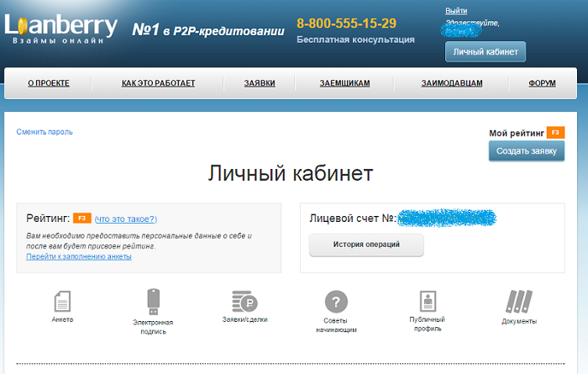588x374 pixels.
Task: Open the ЗАЕМЩИКАМ menu item
Action: [x=344, y=83]
